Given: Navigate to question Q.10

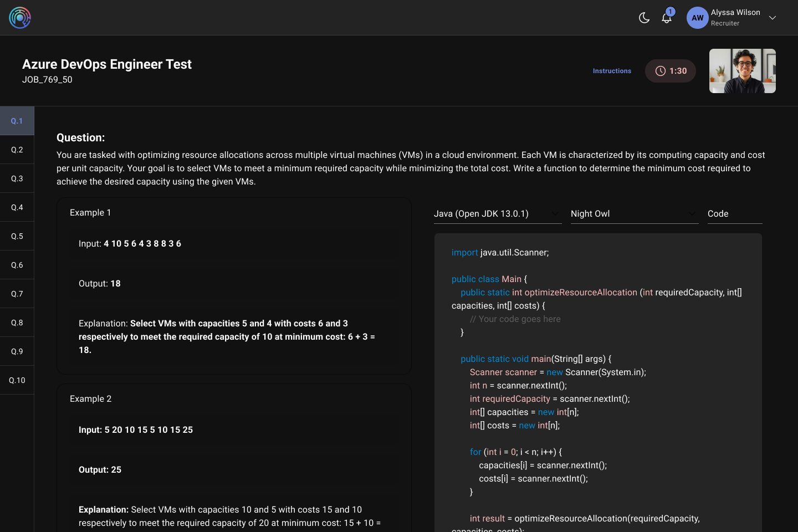Looking at the screenshot, I should pyautogui.click(x=17, y=380).
